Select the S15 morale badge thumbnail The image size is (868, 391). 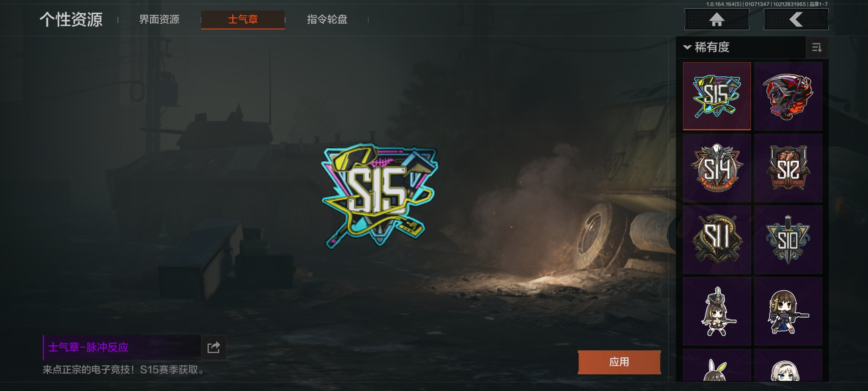pyautogui.click(x=717, y=96)
